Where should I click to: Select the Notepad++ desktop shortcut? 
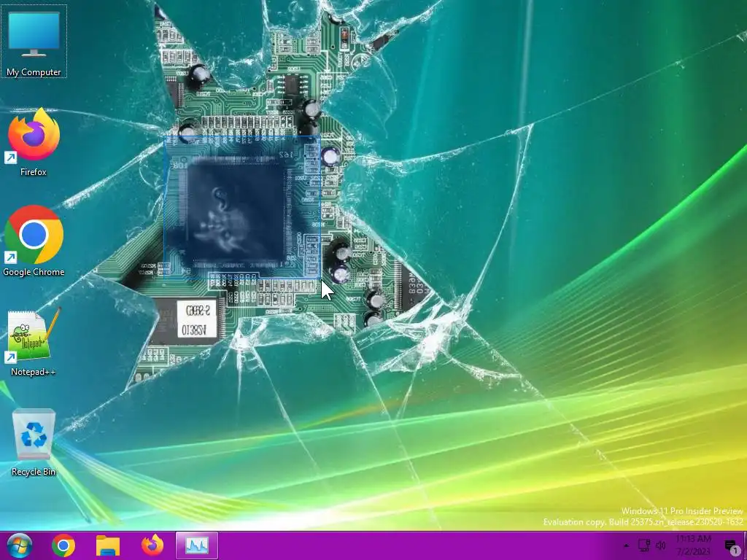(34, 342)
